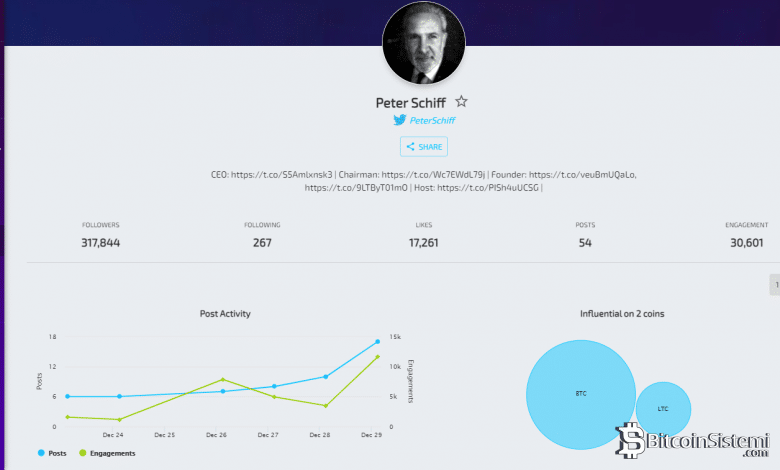Click the Post Activity chart title
The height and width of the screenshot is (470, 780).
click(x=225, y=314)
